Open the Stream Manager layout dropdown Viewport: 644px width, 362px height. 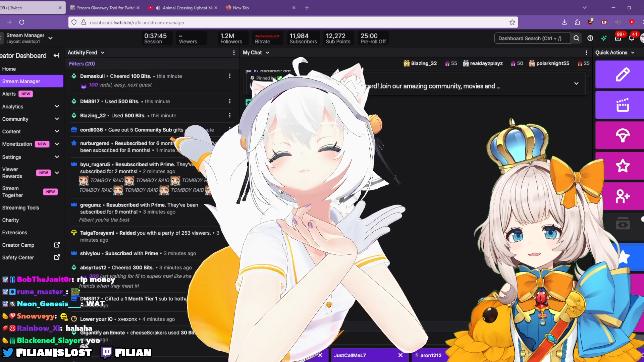point(50,38)
